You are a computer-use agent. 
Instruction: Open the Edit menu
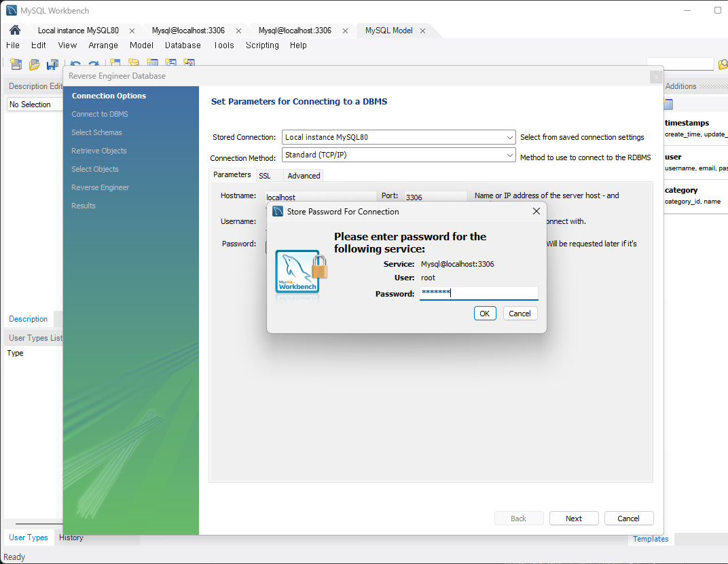(x=38, y=45)
